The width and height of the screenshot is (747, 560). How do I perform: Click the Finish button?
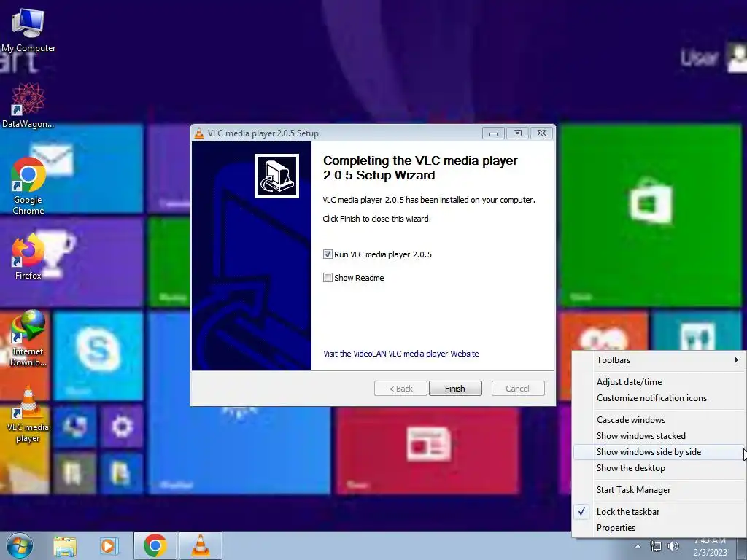tap(455, 389)
